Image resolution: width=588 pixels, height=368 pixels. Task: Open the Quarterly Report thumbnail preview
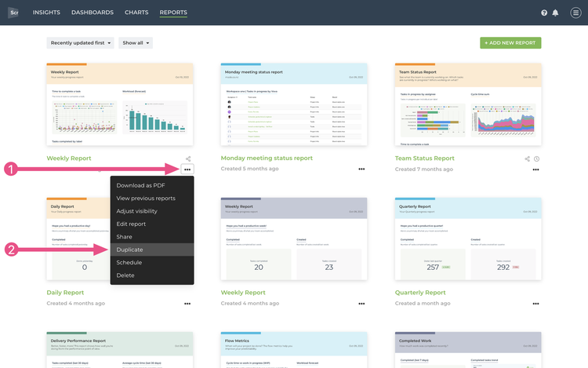[x=468, y=239]
